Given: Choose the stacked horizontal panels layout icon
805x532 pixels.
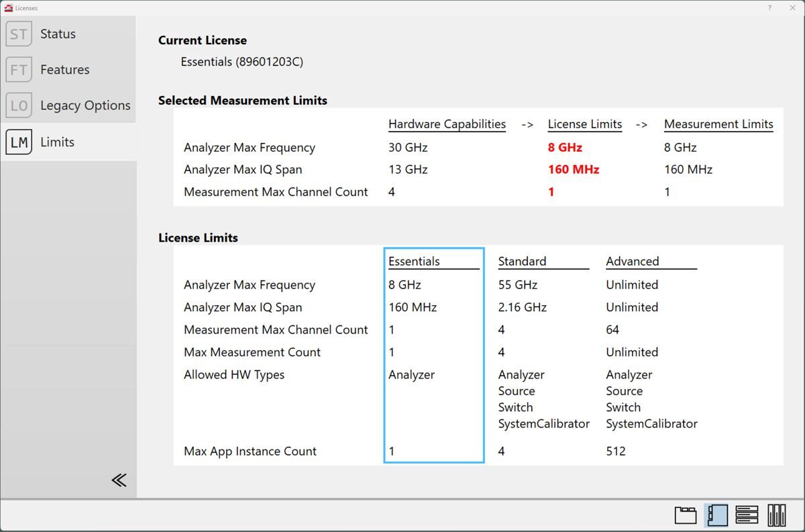Looking at the screenshot, I should [747, 515].
